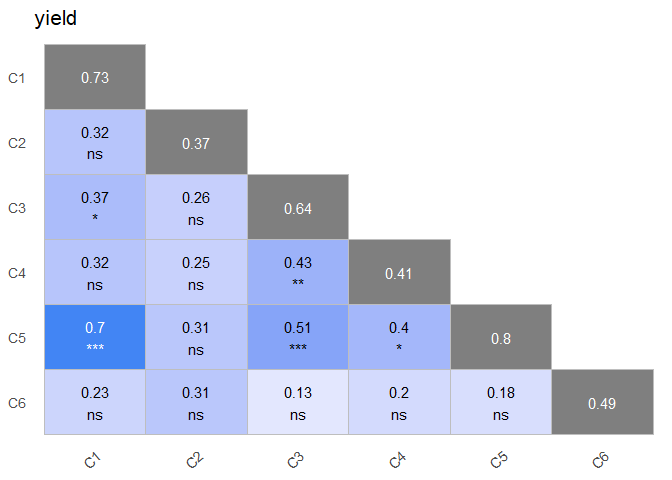The width and height of the screenshot is (672, 480).
Task: Click the 0.18 ns cell
Action: pyautogui.click(x=501, y=402)
